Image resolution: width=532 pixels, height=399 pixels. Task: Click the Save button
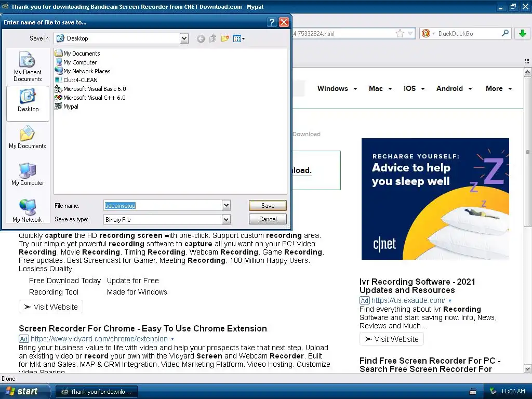pyautogui.click(x=268, y=205)
